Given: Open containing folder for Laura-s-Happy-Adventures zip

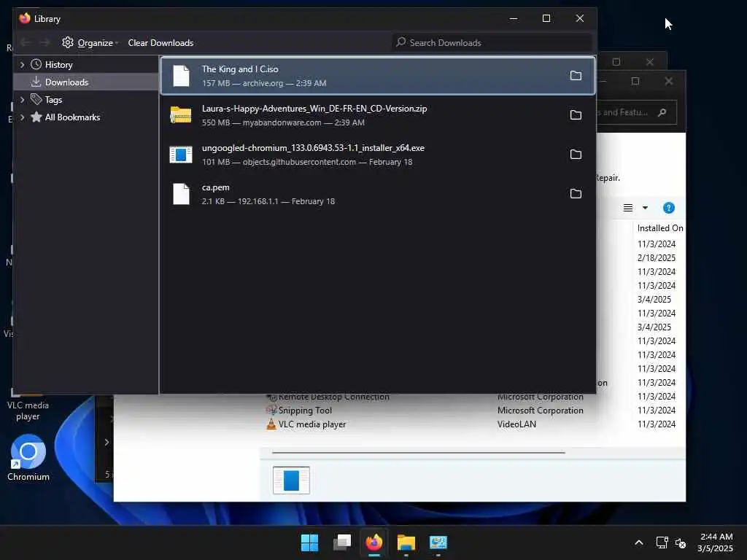Looking at the screenshot, I should coord(576,114).
